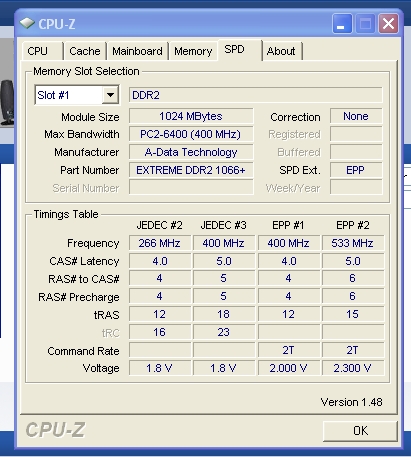Click the PC2-6400 (400 MHz) bandwidth field
Image resolution: width=411 pixels, height=457 pixels.
pyautogui.click(x=191, y=134)
